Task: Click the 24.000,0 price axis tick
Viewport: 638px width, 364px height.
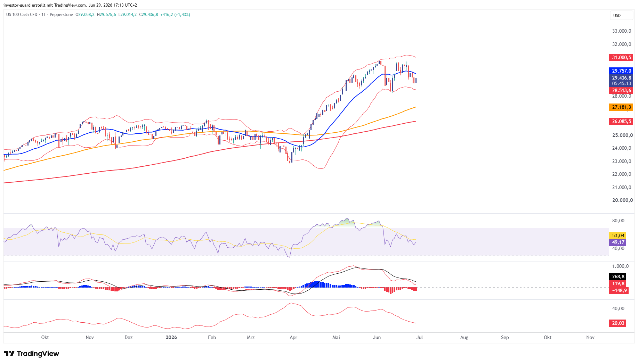Action: (621, 148)
